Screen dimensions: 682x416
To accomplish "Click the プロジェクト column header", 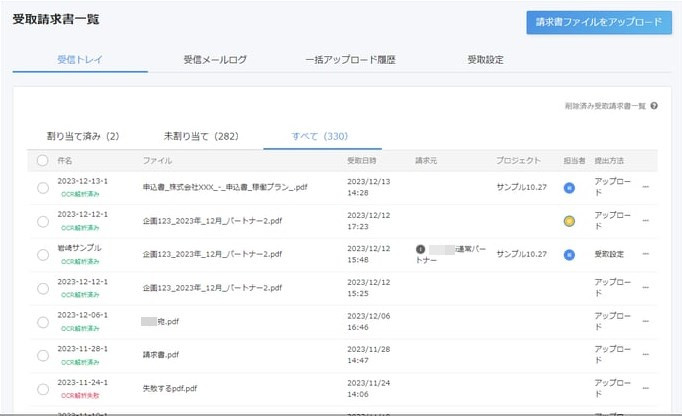I will (518, 161).
